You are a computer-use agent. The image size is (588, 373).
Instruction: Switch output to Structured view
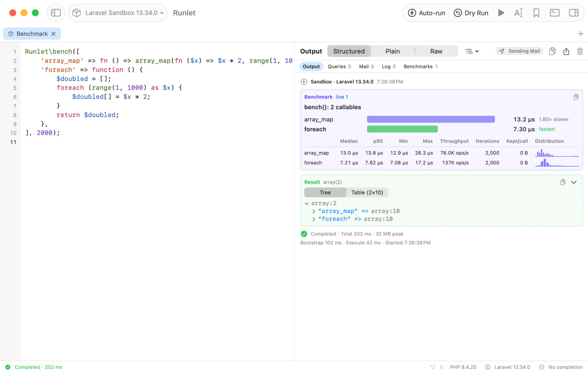[x=349, y=51]
